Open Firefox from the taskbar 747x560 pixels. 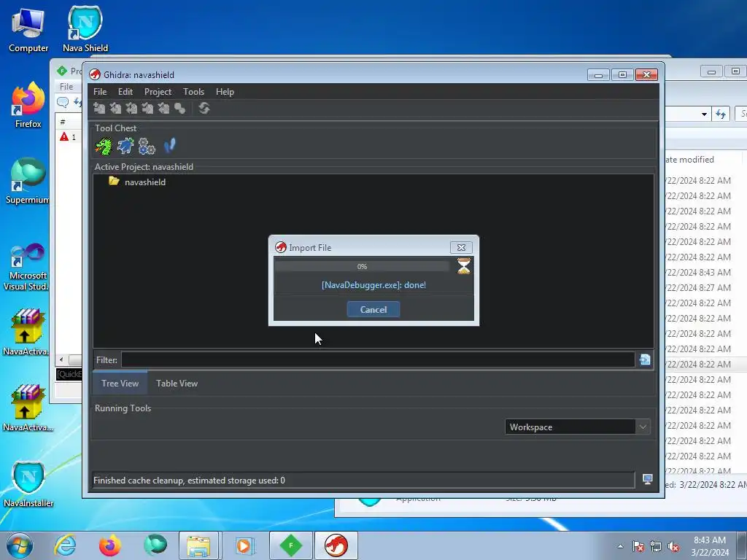[110, 545]
